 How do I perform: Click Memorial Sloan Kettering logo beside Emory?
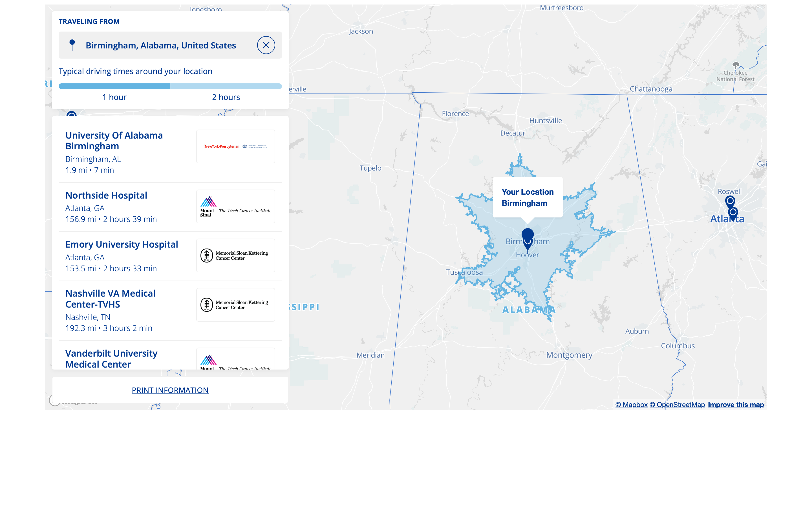click(235, 255)
